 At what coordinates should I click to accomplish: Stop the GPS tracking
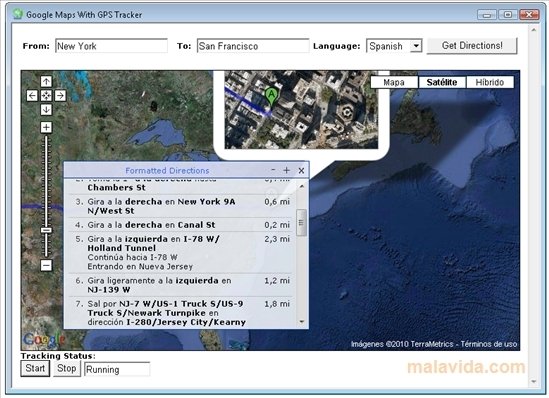[67, 369]
